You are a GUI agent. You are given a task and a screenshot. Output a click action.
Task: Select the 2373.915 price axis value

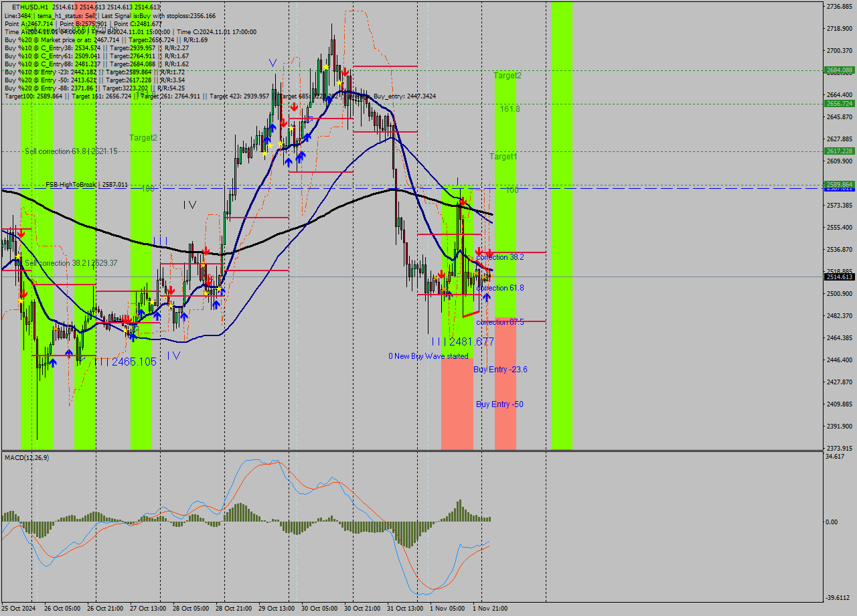coord(839,448)
